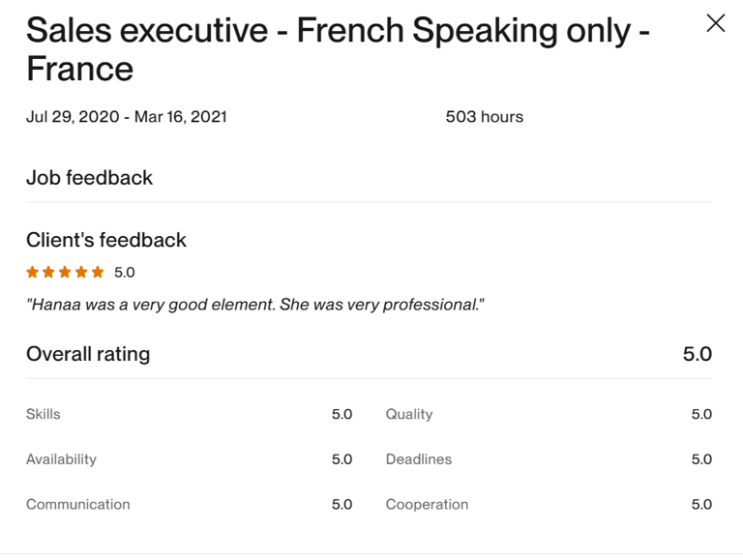Click the Overall rating label
This screenshot has width=743, height=560.
tap(88, 354)
